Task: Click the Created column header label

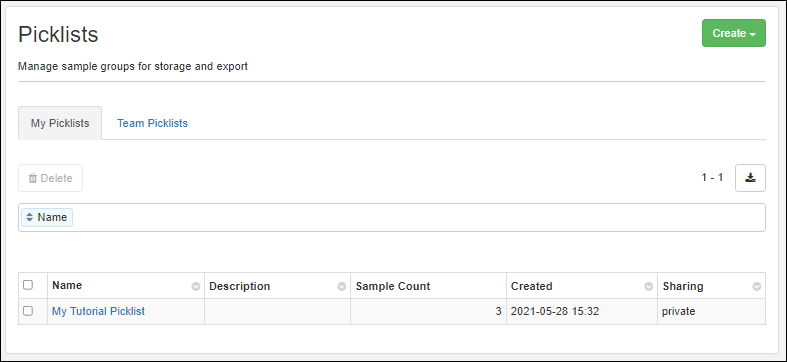Action: (x=532, y=286)
